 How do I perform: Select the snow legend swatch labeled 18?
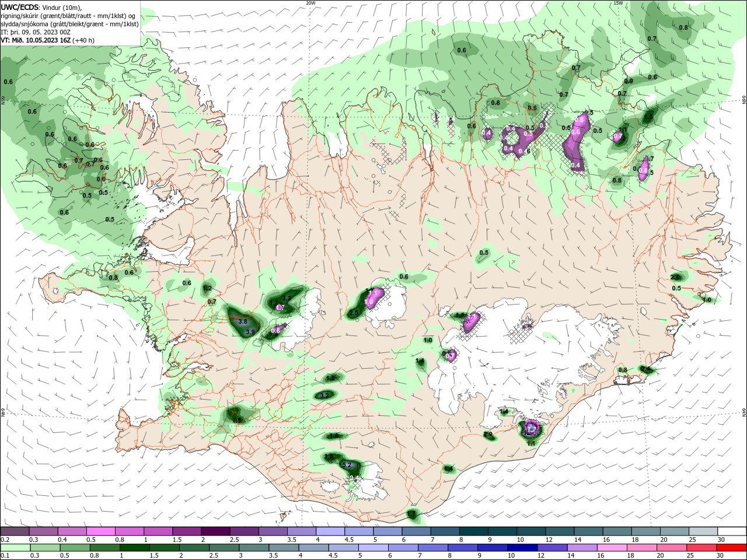pos(647,531)
